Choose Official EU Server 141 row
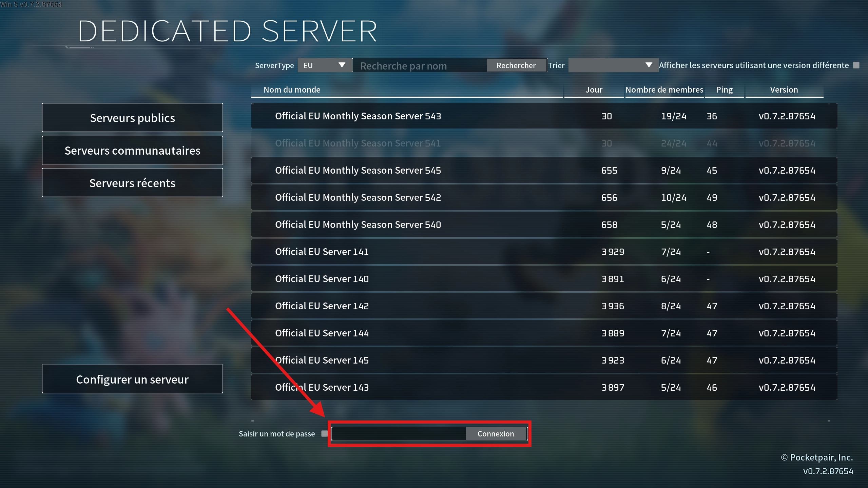Viewport: 868px width, 488px height. (x=544, y=252)
